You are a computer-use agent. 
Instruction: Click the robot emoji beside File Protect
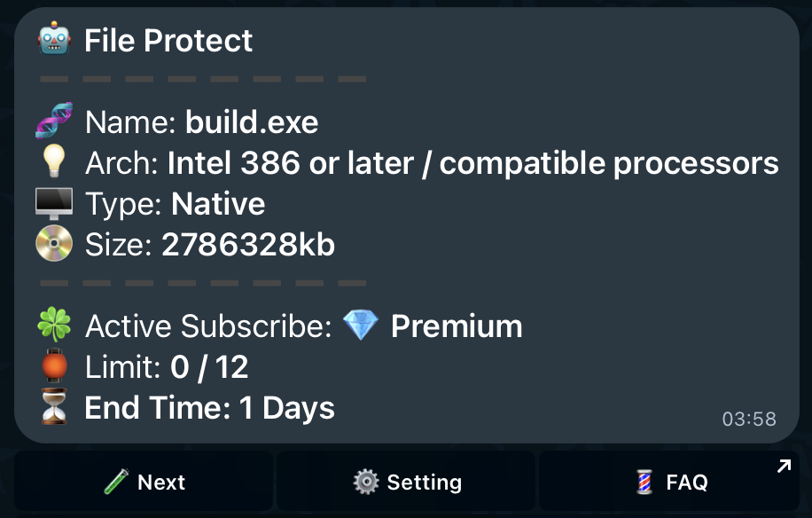(x=54, y=39)
